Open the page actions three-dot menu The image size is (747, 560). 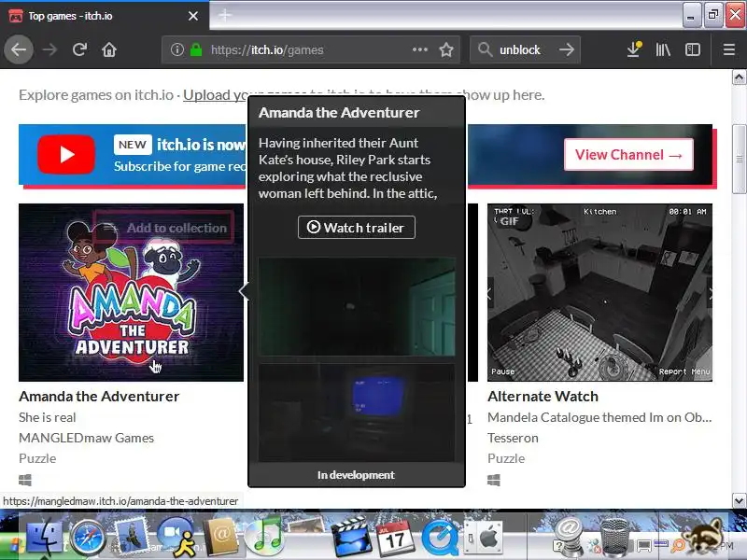tap(419, 49)
